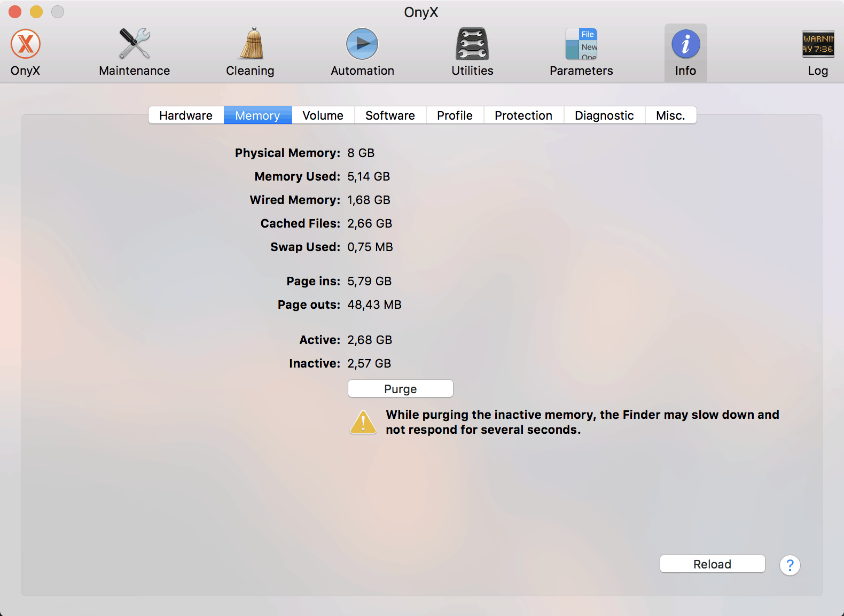Go to the Profile tab
The width and height of the screenshot is (844, 616).
click(455, 115)
